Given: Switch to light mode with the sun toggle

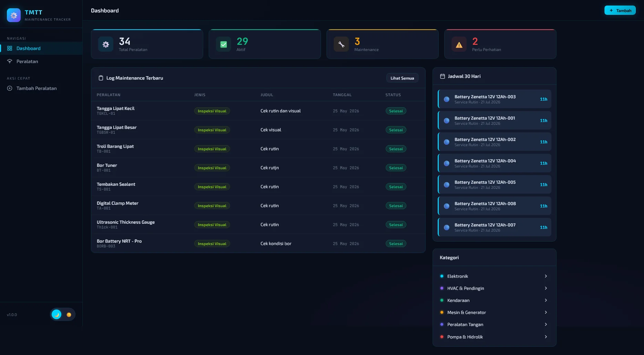Looking at the screenshot, I should click(69, 314).
